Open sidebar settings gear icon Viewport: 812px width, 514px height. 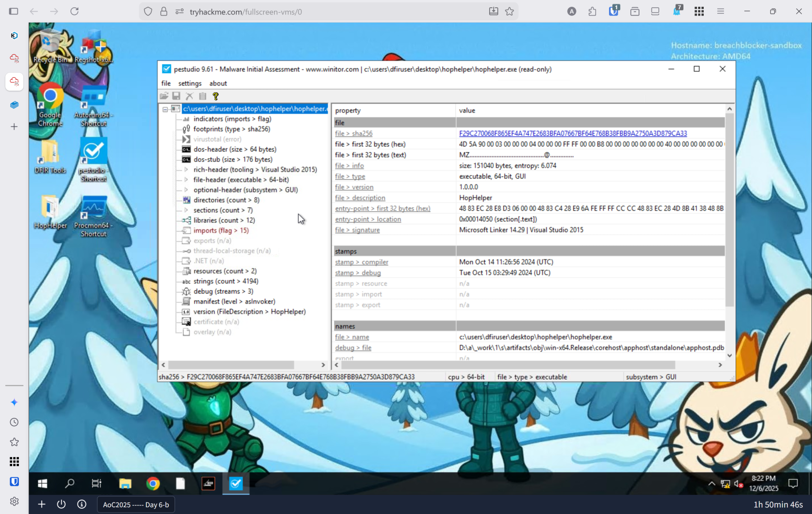14,501
